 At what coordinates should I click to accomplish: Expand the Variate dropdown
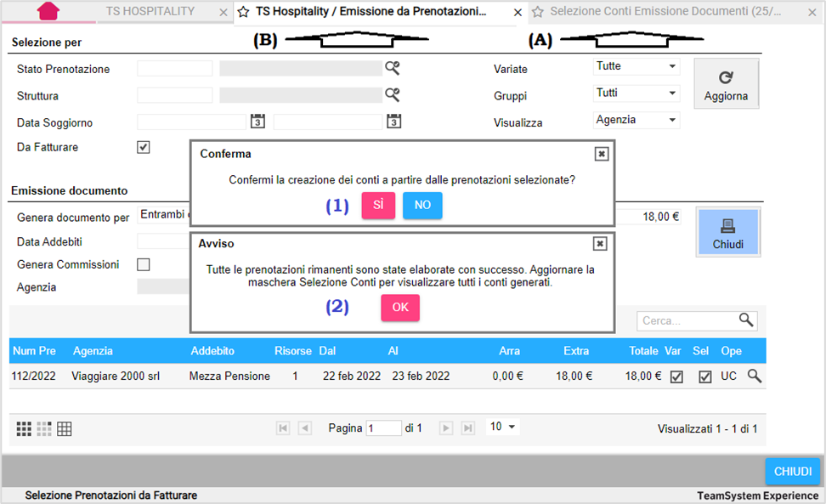(x=636, y=66)
